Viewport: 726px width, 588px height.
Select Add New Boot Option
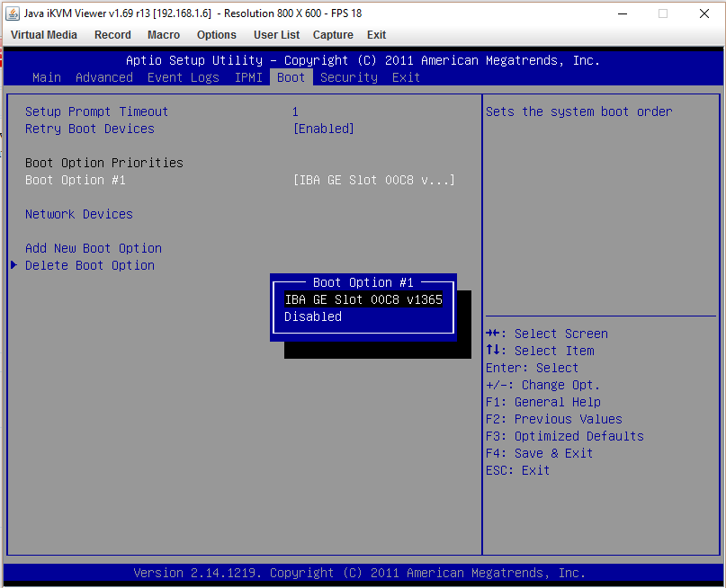coord(94,248)
